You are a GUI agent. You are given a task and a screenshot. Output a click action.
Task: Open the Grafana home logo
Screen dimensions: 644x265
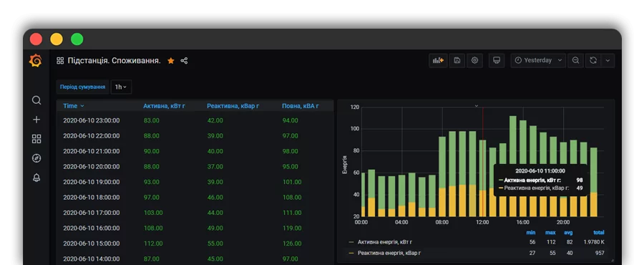(x=36, y=61)
